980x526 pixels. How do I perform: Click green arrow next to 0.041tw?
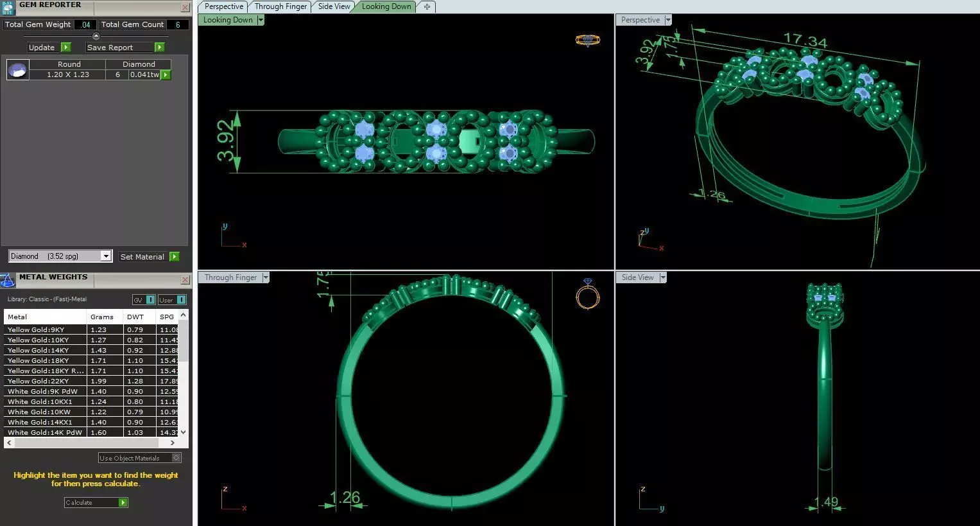click(x=166, y=75)
